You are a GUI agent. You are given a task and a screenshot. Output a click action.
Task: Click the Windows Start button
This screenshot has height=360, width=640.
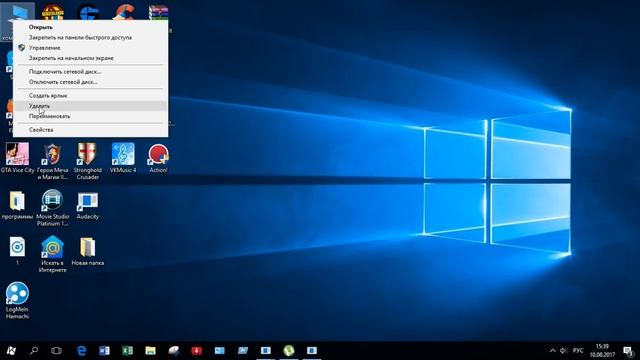(x=11, y=351)
